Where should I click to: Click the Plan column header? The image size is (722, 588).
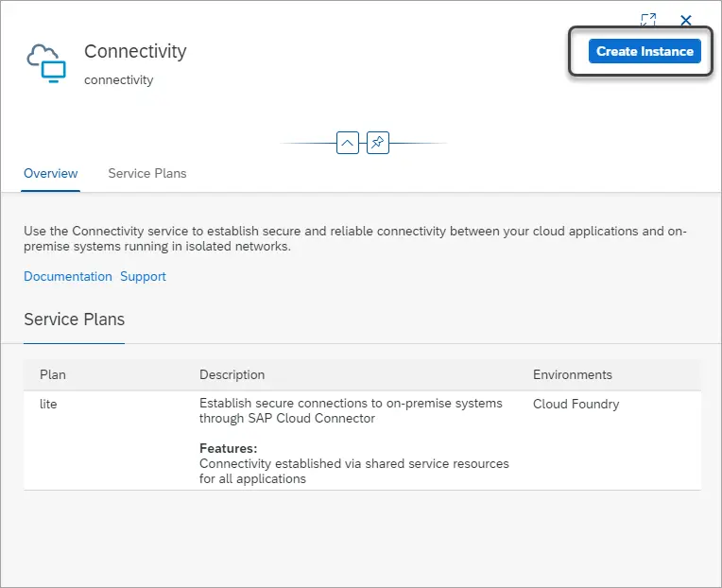point(53,374)
